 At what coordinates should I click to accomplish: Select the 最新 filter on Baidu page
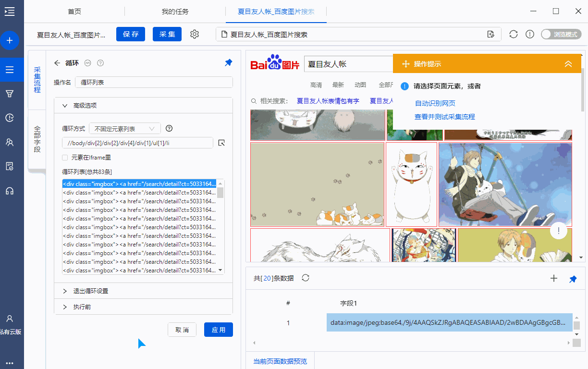tap(338, 85)
